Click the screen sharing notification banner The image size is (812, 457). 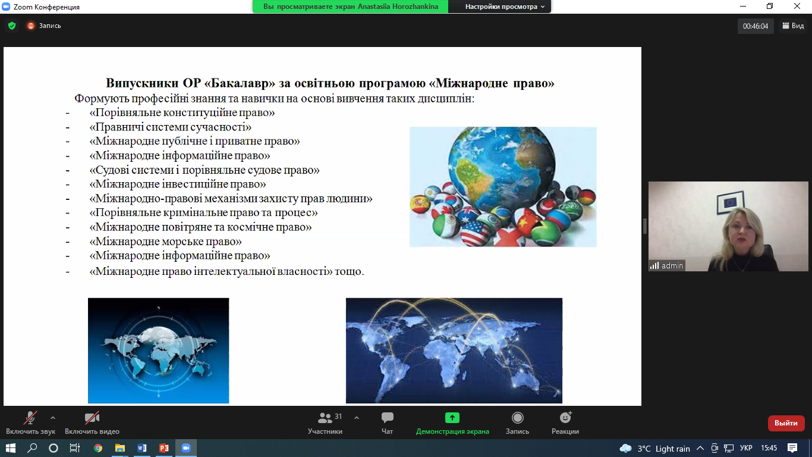click(x=350, y=7)
